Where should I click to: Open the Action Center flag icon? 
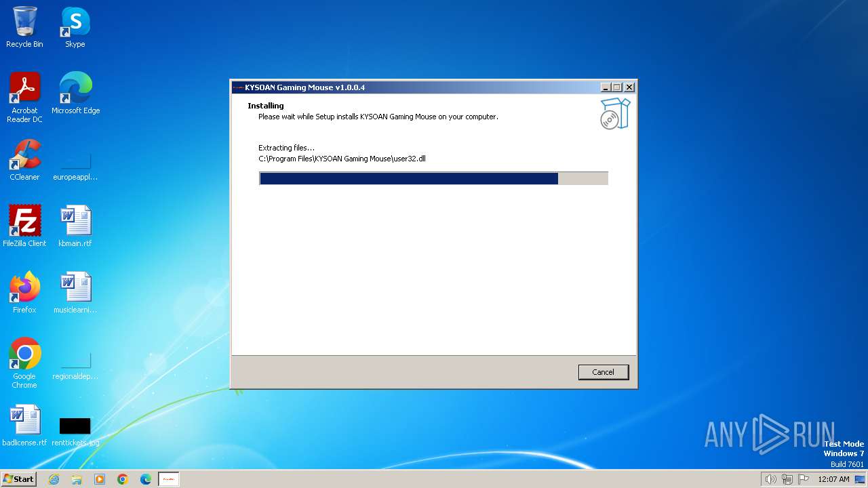coord(804,479)
